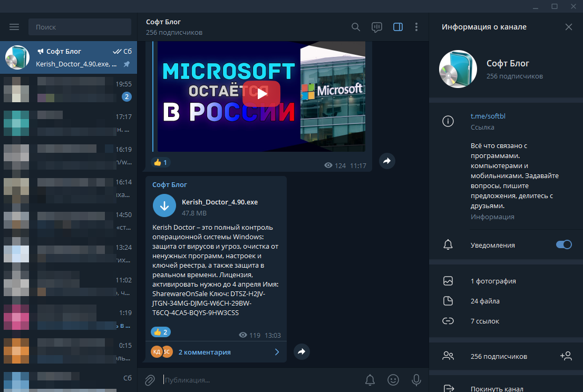View the 256 подписчиков list in info panel
583x392 pixels.
(x=499, y=356)
